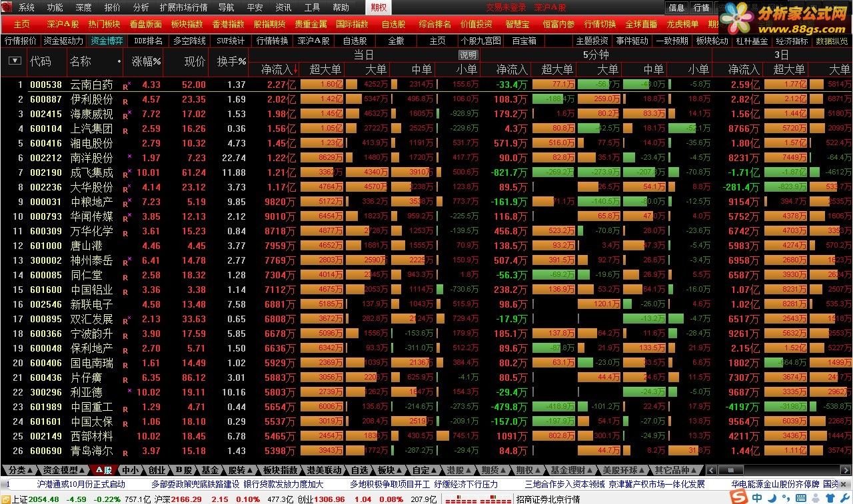Image resolution: width=853 pixels, height=504 pixels.
Task: Toggle half/full width moon icon
Action: tap(770, 497)
